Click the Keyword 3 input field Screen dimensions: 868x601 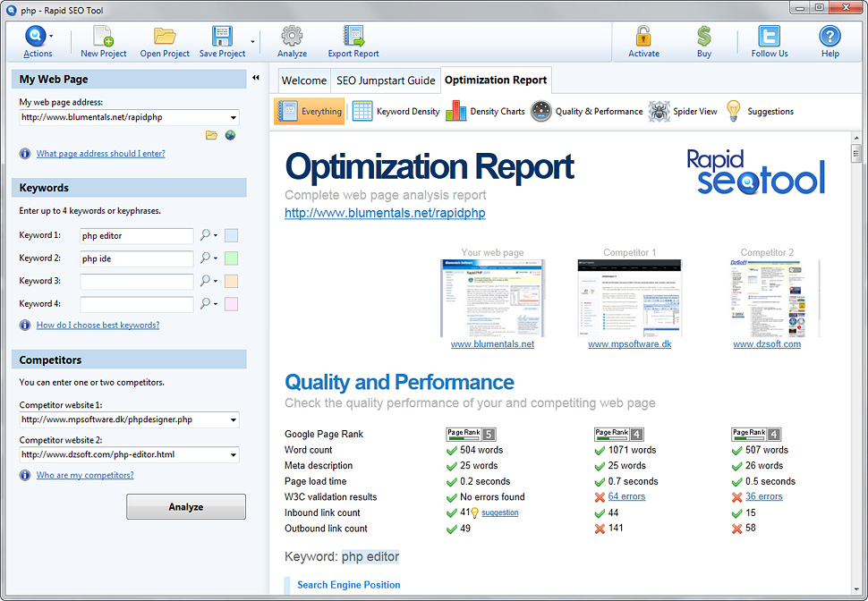coord(137,282)
